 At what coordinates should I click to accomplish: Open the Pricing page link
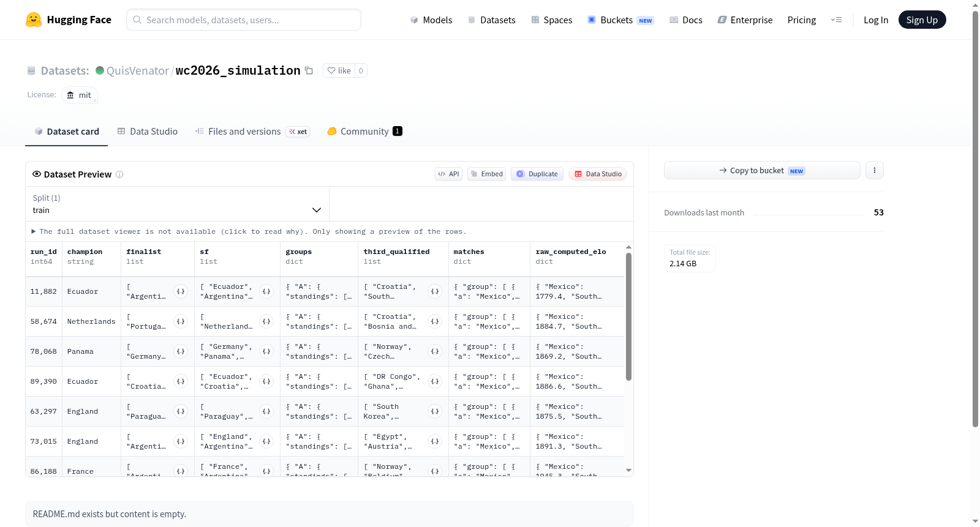(x=802, y=20)
